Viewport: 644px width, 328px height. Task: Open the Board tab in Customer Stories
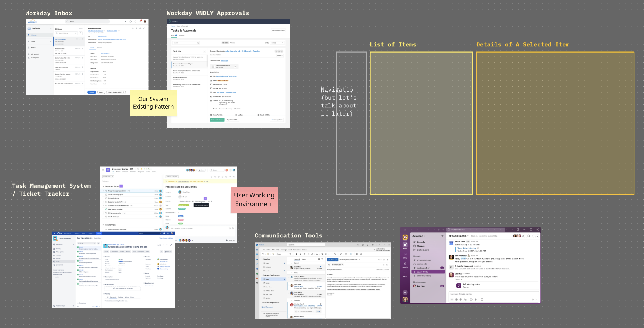(x=118, y=172)
